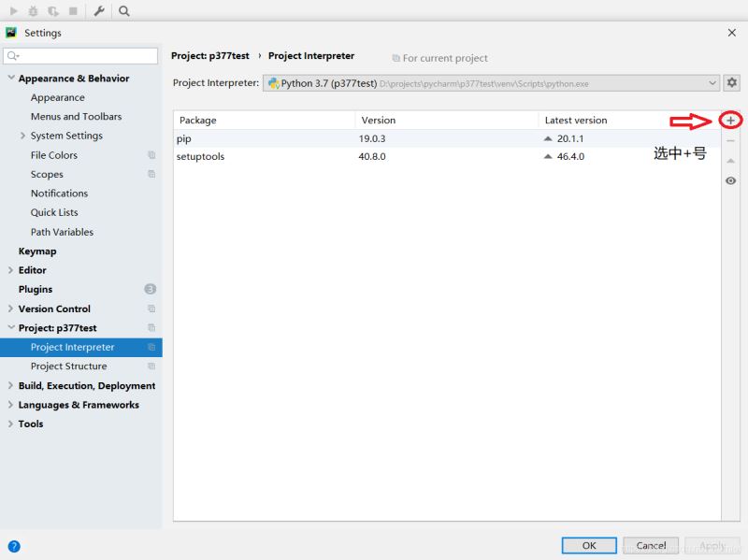Image resolution: width=748 pixels, height=560 pixels.
Task: Click version 19.0.3 cell
Action: click(x=372, y=138)
